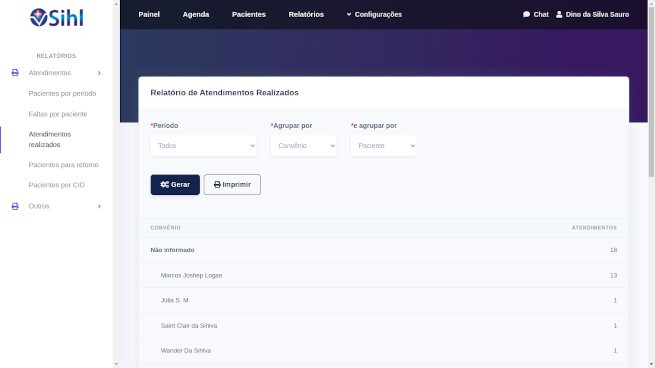The height and width of the screenshot is (368, 655).
Task: Click the Sihl logo
Action: click(x=56, y=18)
